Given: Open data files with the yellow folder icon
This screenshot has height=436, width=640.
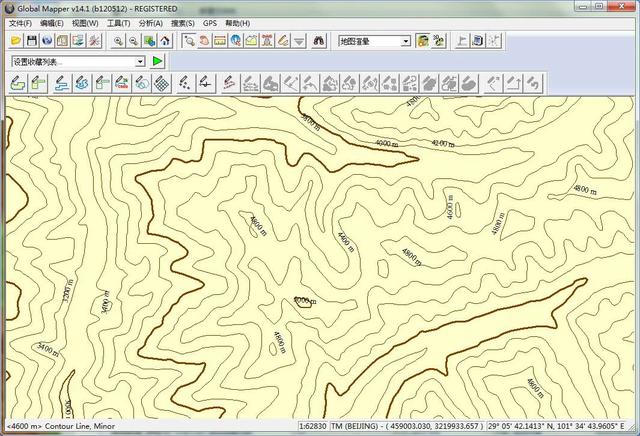Looking at the screenshot, I should click(x=16, y=41).
